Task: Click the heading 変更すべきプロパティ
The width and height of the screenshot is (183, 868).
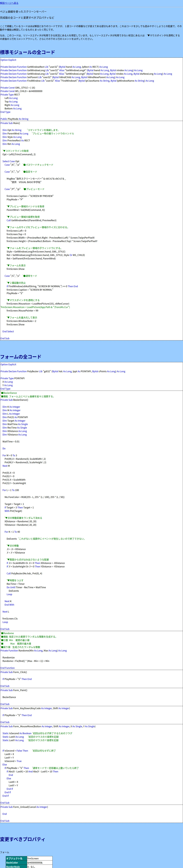Action: click(x=23, y=839)
